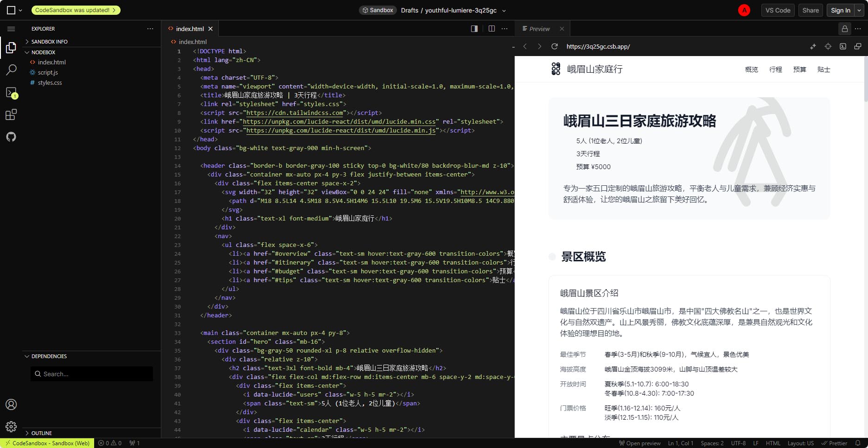The image size is (868, 448).
Task: Open the notifications bell in status bar
Action: (x=858, y=443)
